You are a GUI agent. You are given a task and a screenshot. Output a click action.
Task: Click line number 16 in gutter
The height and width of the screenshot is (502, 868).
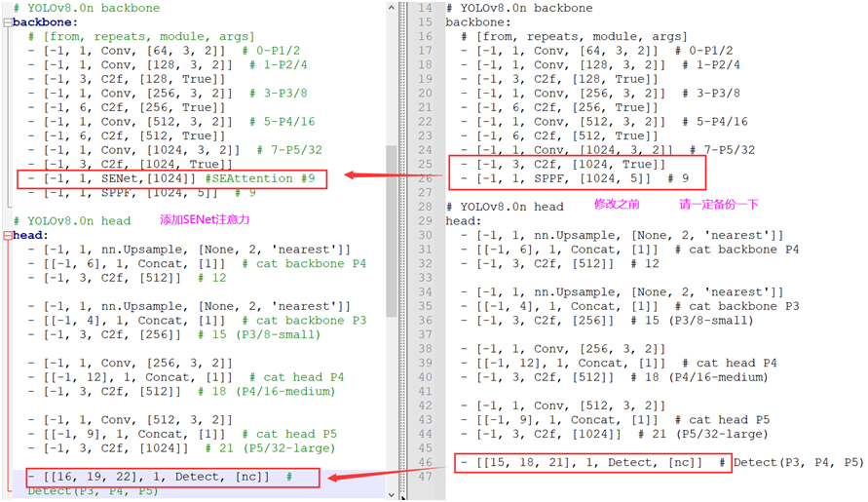coord(425,36)
